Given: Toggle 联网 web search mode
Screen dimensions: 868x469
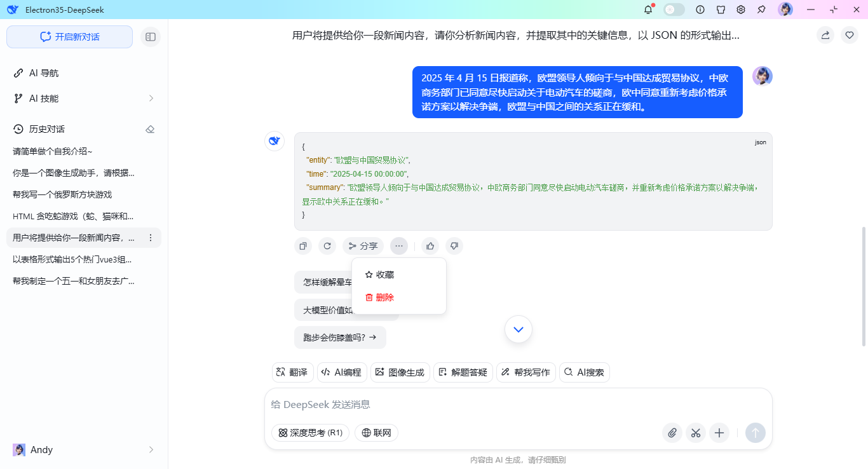Looking at the screenshot, I should (x=376, y=433).
